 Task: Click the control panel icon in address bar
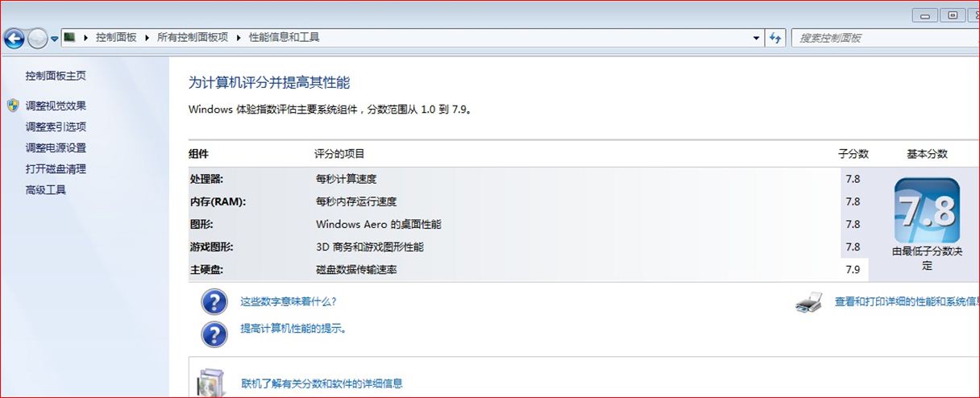point(69,37)
